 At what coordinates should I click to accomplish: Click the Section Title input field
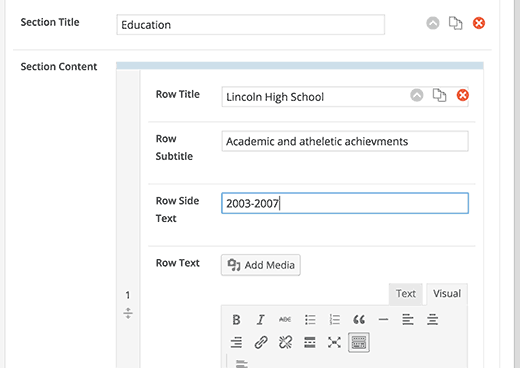(x=250, y=25)
